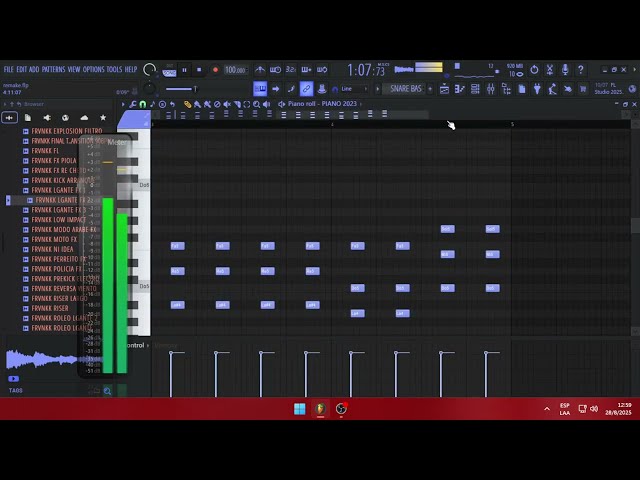The width and height of the screenshot is (640, 480).
Task: Select the Delete tool in piano roll
Action: (217, 104)
